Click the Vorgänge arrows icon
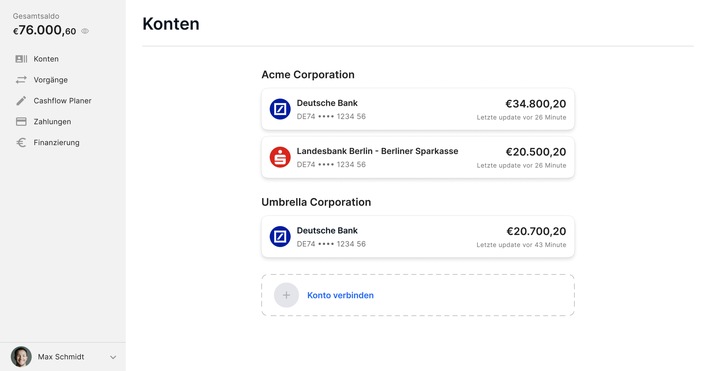 point(21,80)
